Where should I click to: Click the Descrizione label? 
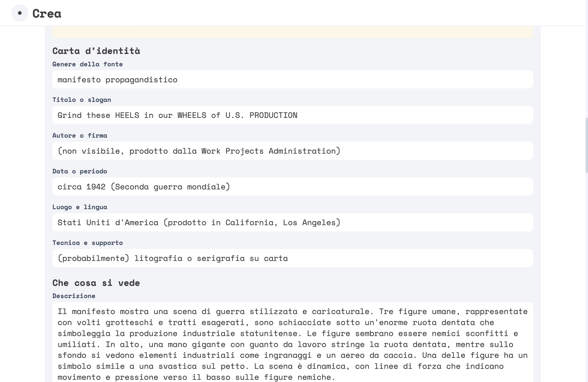point(74,296)
